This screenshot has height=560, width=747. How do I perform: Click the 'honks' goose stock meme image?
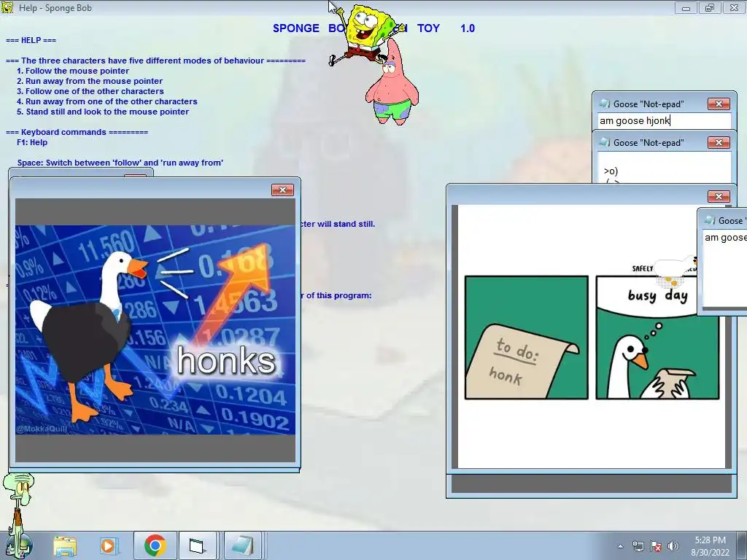point(155,330)
